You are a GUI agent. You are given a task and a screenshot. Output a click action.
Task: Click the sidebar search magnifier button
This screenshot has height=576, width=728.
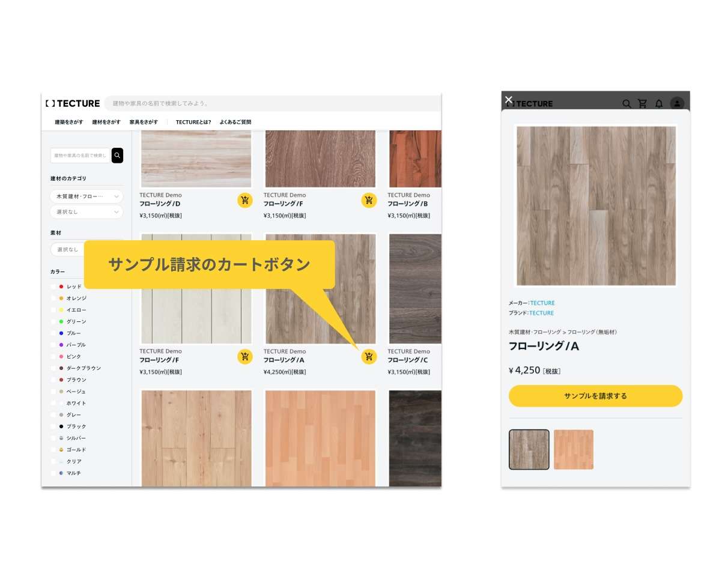coord(117,156)
